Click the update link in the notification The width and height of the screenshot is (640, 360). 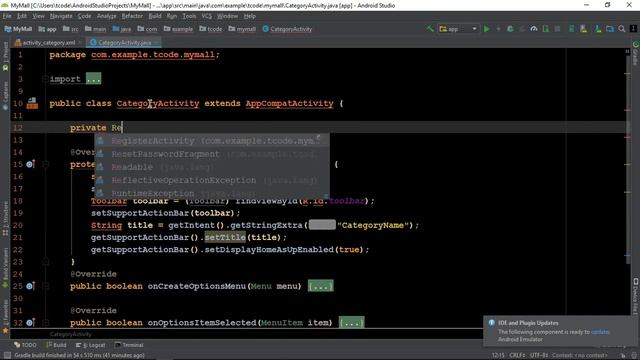tap(600, 332)
